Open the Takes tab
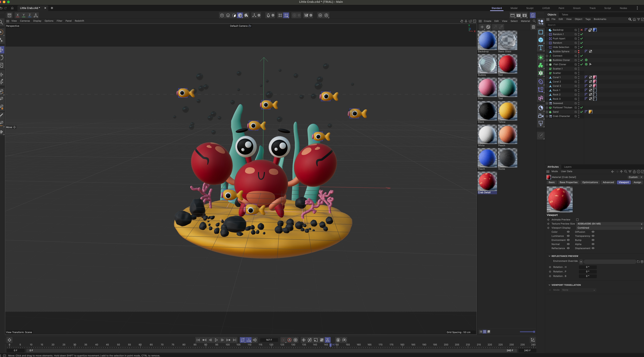The height and width of the screenshot is (357, 644). point(565,15)
